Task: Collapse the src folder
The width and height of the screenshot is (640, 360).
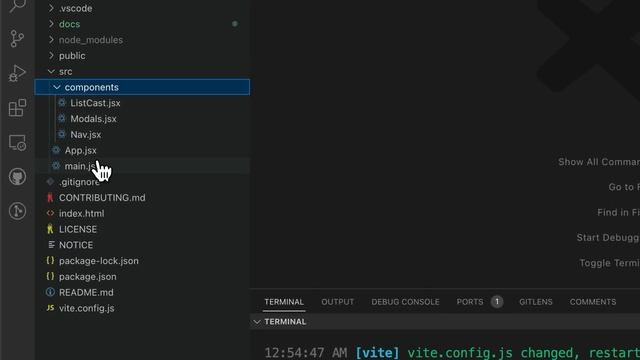Action: coord(142,71)
